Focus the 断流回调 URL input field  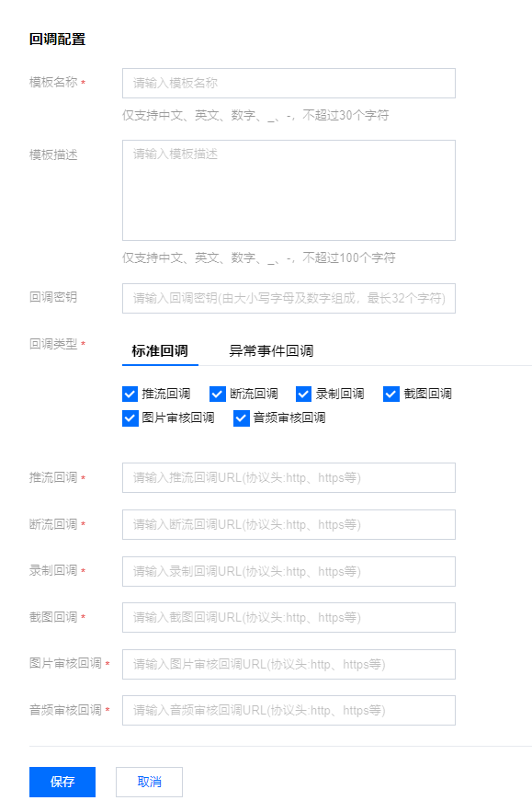pyautogui.click(x=289, y=524)
